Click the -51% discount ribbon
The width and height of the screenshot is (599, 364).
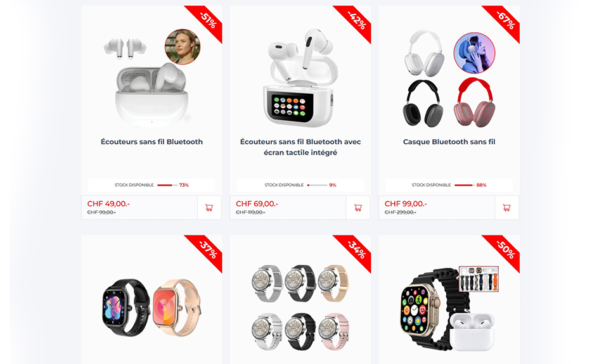[x=207, y=21]
